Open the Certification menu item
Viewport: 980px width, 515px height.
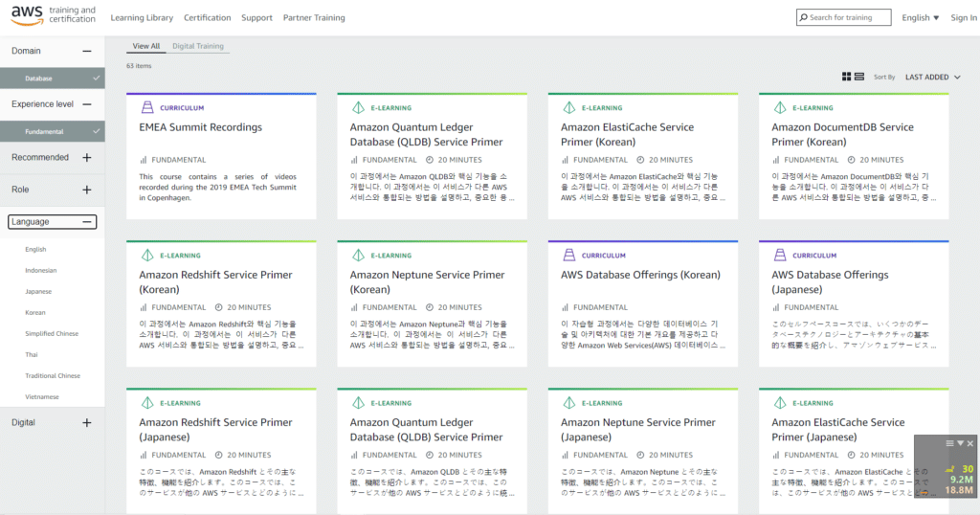[x=208, y=17]
